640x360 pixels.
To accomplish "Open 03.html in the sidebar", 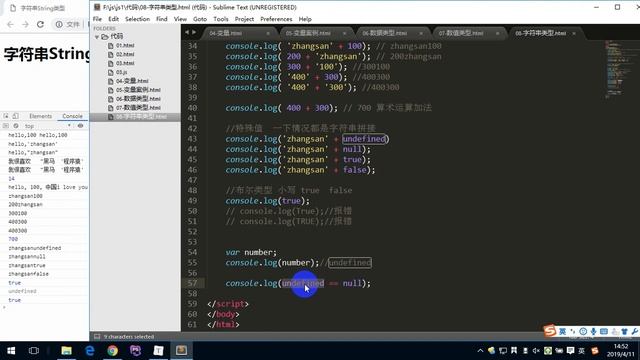I will click(125, 63).
